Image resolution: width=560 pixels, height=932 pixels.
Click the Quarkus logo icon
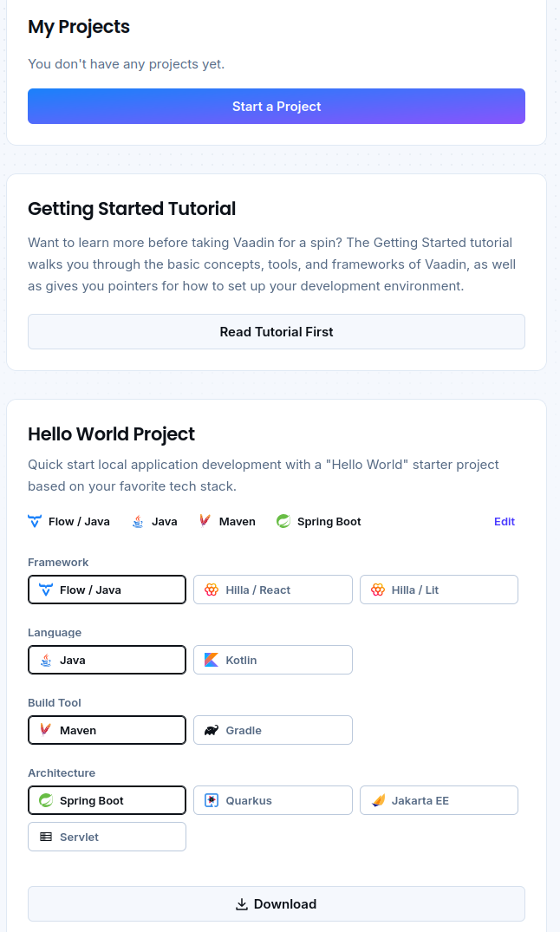[x=212, y=800]
